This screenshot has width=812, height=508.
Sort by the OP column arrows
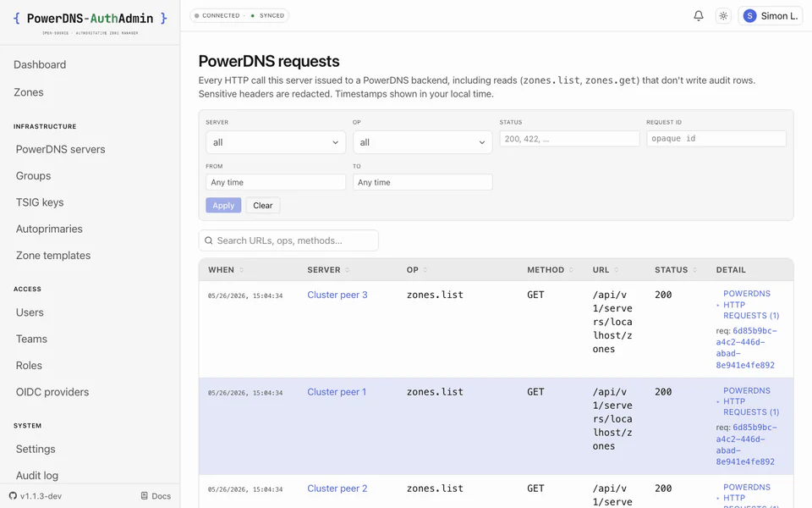[x=425, y=270]
